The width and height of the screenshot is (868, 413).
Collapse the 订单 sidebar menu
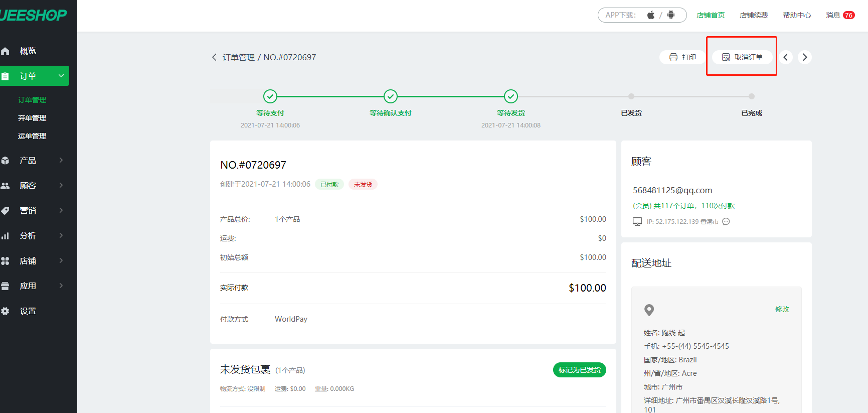point(61,76)
